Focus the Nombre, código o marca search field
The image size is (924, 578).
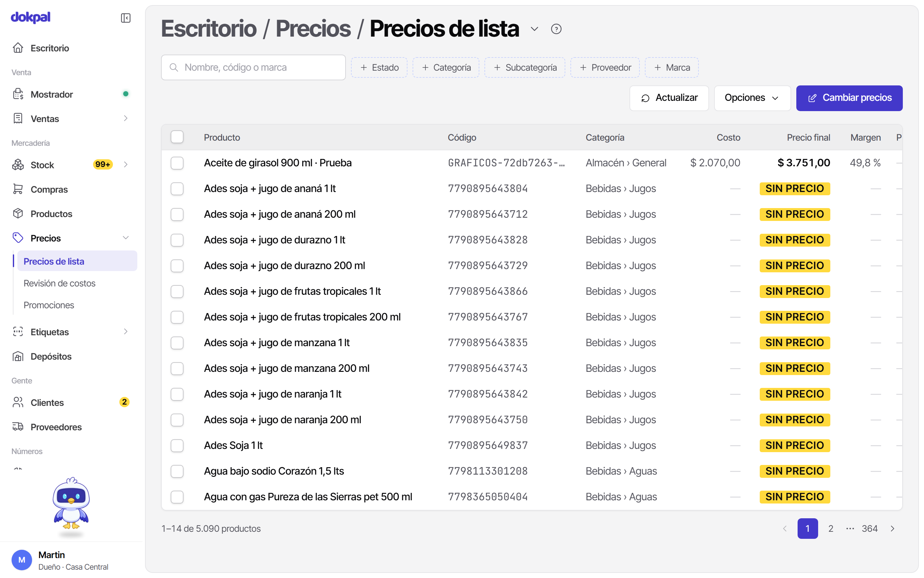pyautogui.click(x=253, y=67)
